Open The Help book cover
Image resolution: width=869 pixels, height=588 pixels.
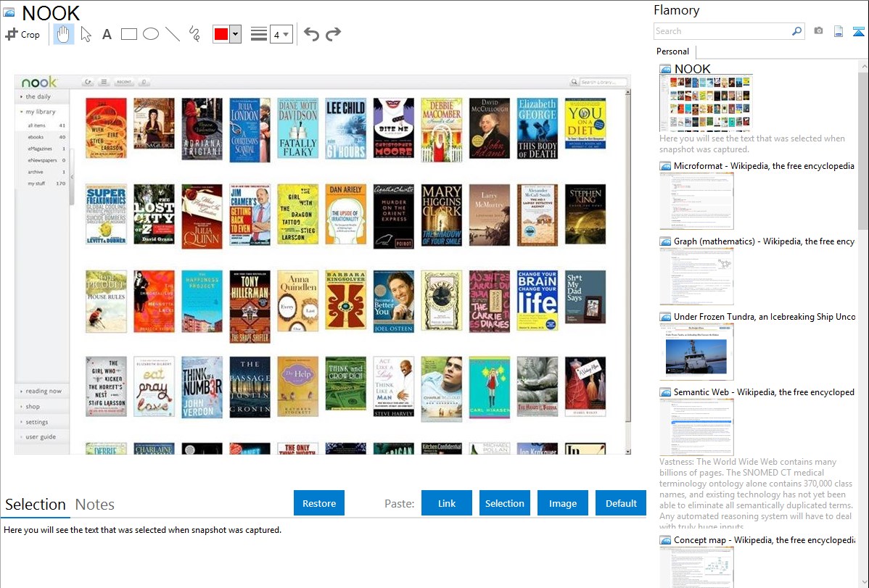click(x=297, y=387)
